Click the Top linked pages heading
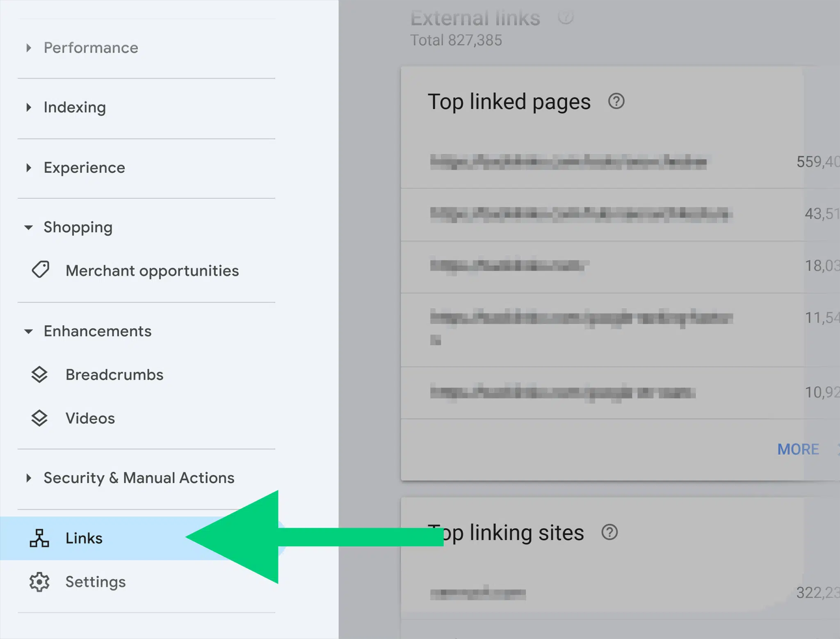 (x=509, y=102)
